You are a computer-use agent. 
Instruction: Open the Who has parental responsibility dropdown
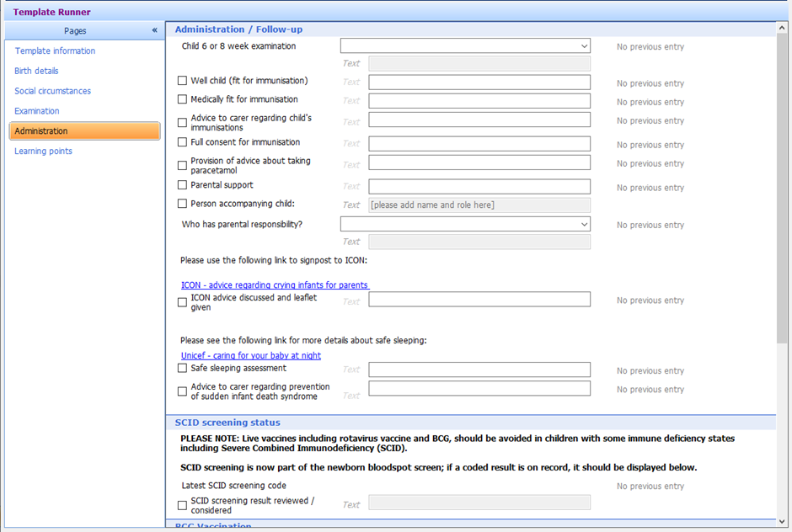click(585, 224)
